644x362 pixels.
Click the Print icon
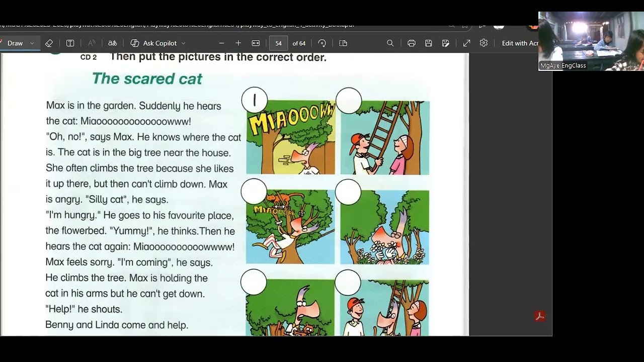(x=412, y=43)
